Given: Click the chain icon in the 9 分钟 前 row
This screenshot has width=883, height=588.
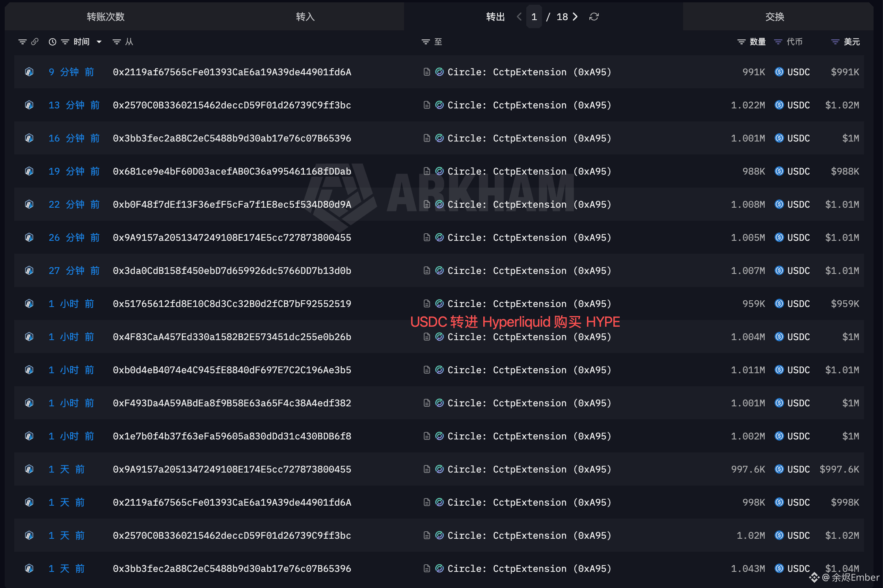Looking at the screenshot, I should point(29,72).
